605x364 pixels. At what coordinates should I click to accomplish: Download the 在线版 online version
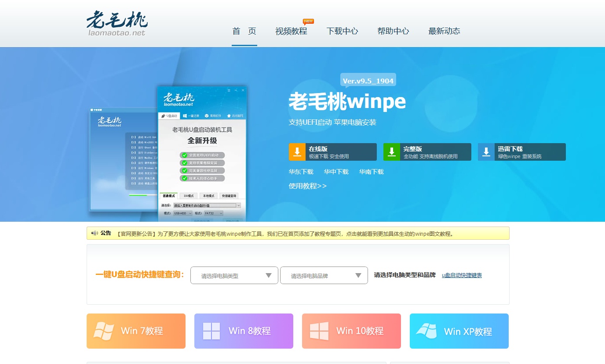[333, 152]
